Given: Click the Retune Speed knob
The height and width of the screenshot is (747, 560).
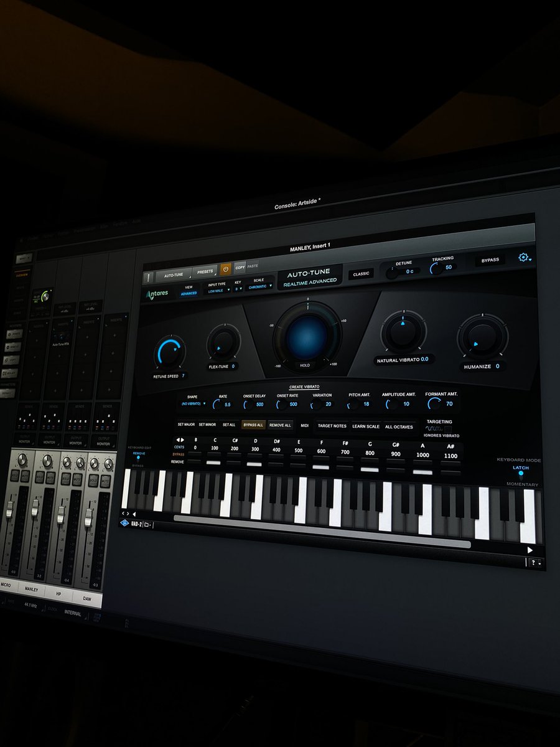Looking at the screenshot, I should [x=169, y=354].
